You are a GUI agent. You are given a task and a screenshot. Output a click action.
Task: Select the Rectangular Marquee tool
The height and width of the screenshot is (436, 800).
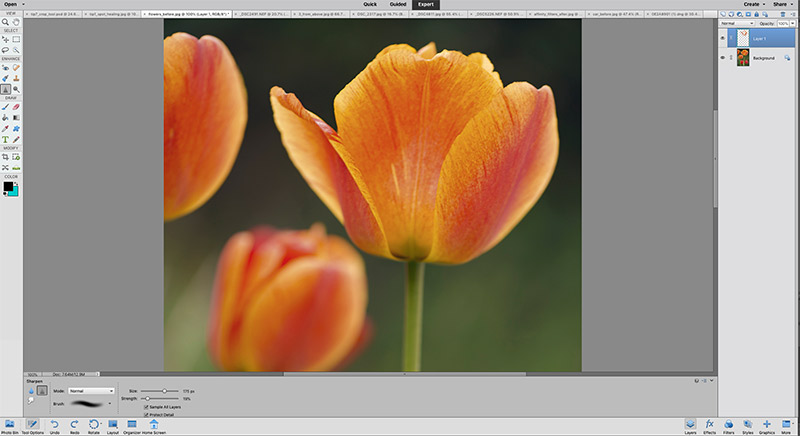click(x=16, y=39)
